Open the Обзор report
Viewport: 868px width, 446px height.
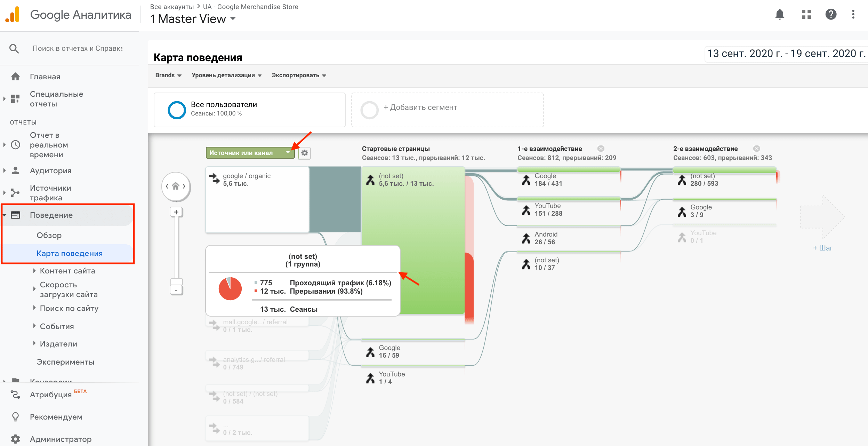[49, 236]
